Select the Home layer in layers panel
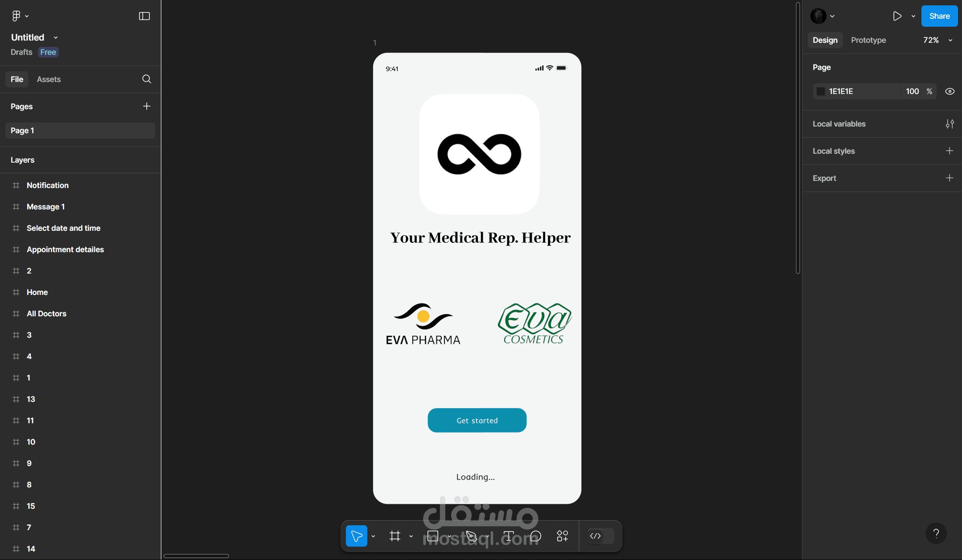This screenshot has width=962, height=560. tap(37, 292)
